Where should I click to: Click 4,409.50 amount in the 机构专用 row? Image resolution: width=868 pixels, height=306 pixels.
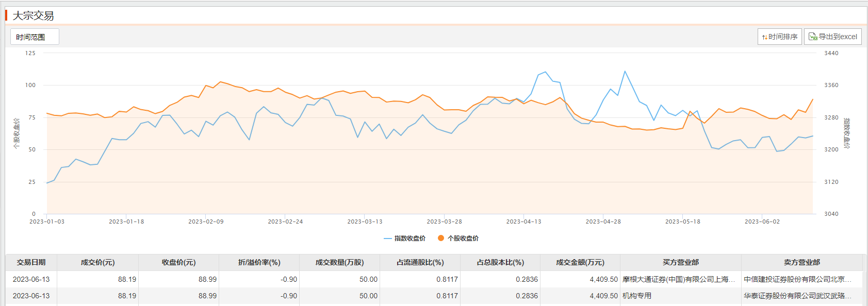(x=603, y=296)
